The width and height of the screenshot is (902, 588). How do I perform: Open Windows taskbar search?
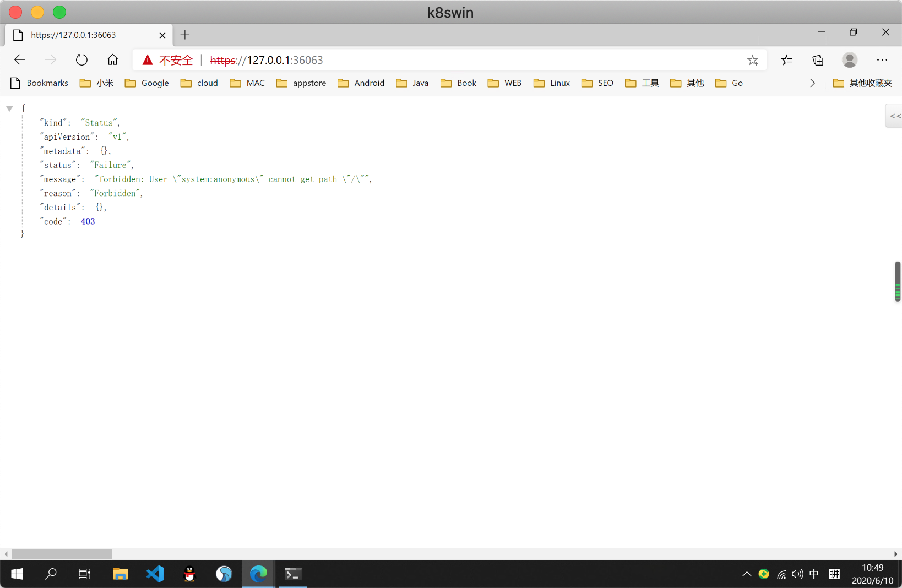51,574
